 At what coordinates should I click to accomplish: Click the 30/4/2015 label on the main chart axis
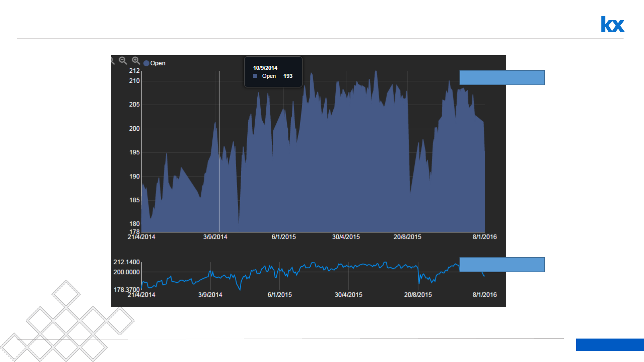(346, 237)
